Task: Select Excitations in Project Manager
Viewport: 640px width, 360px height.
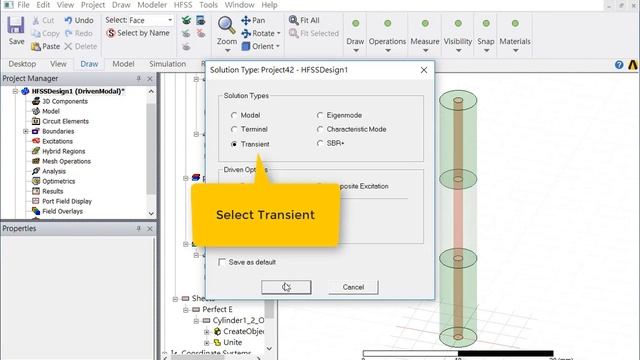Action: (58, 141)
